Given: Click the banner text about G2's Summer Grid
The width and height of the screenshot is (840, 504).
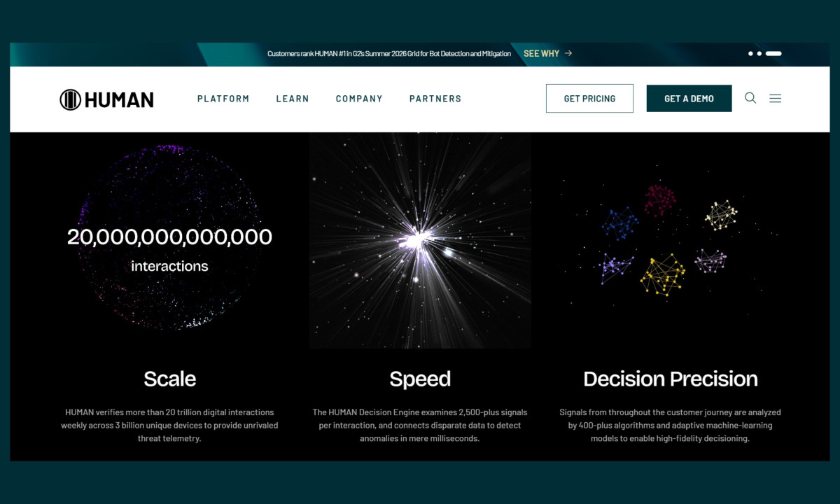Looking at the screenshot, I should (x=389, y=53).
